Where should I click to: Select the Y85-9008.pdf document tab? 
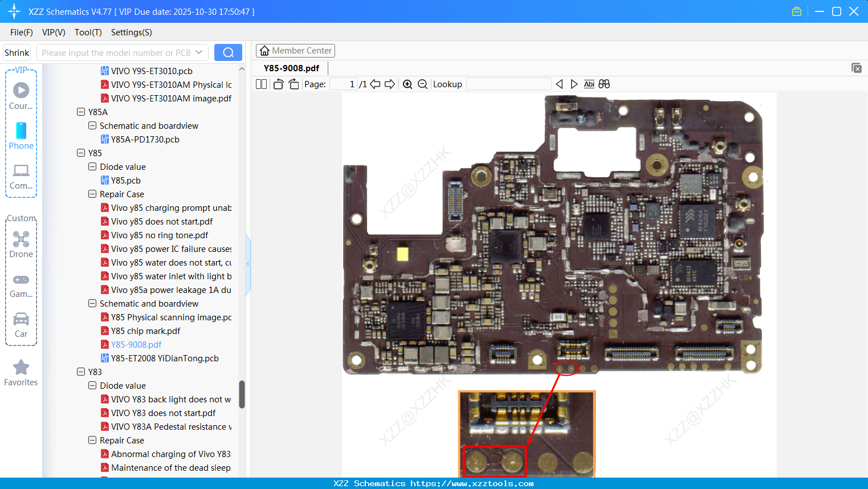tap(291, 68)
